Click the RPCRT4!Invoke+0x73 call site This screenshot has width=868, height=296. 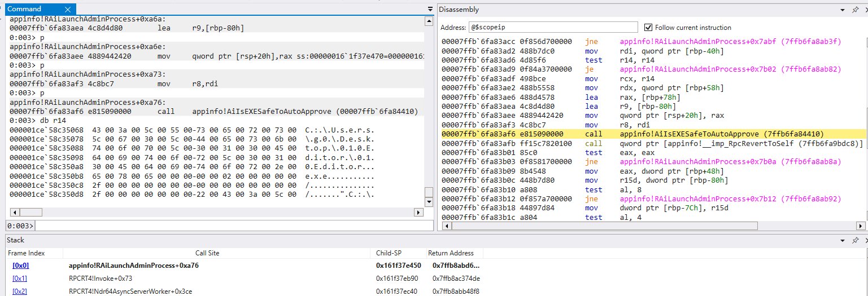[101, 279]
